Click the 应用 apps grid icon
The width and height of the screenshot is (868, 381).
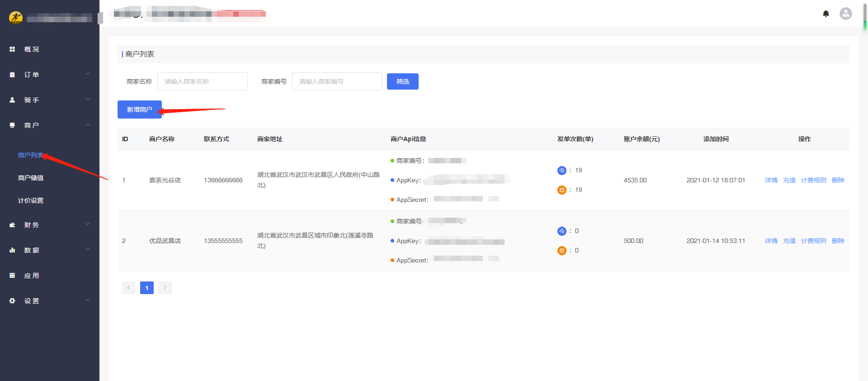point(12,276)
